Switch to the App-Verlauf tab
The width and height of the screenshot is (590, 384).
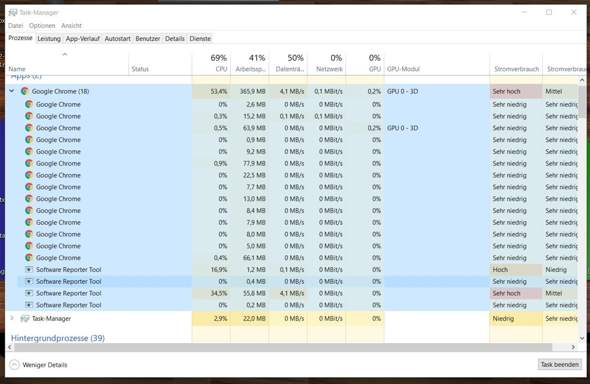point(83,39)
